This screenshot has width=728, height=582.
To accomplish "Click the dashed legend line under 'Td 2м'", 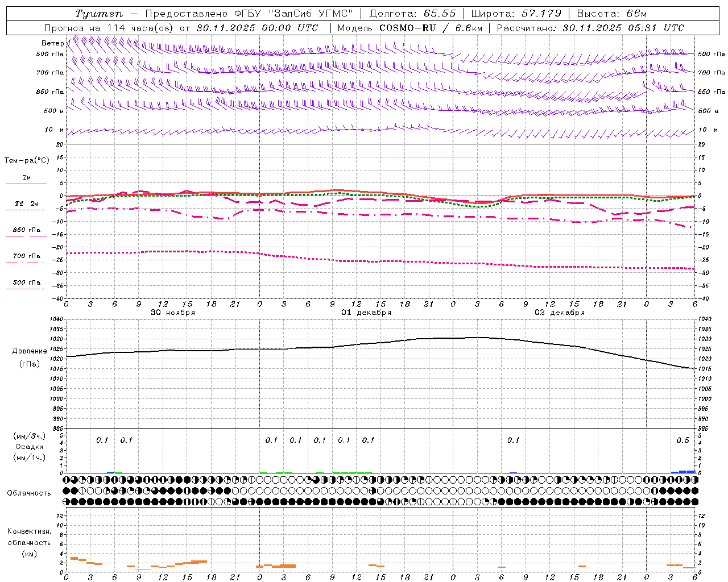I will tap(25, 210).
